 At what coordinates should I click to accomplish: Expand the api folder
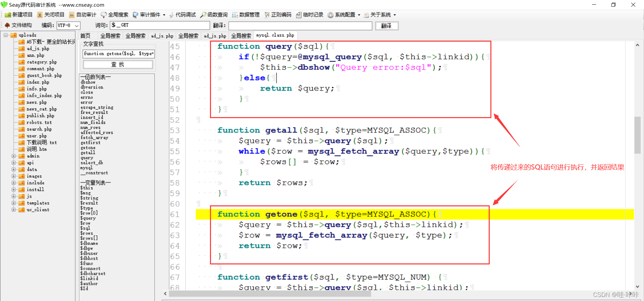(13, 163)
